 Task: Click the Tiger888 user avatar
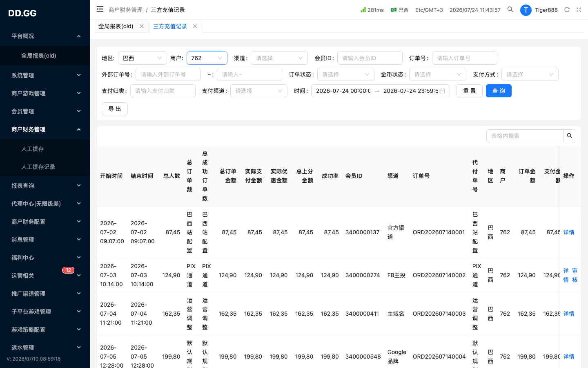pyautogui.click(x=526, y=10)
